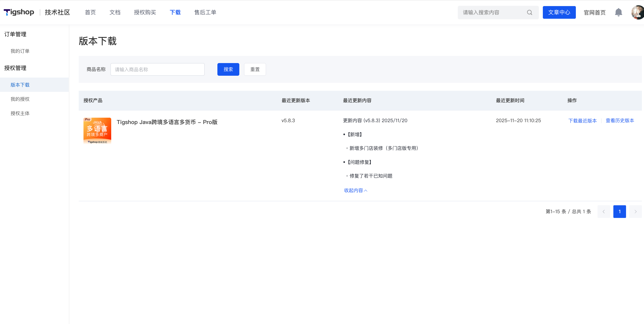Open the 授权购买 navigation tab
Image resolution: width=644 pixels, height=324 pixels.
point(145,12)
